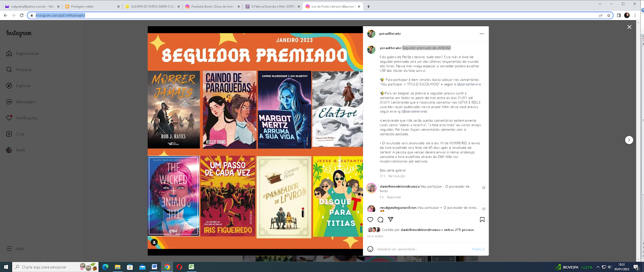Click the Seguidor Premiado post image
This screenshot has height=272, width=644.
point(255,141)
